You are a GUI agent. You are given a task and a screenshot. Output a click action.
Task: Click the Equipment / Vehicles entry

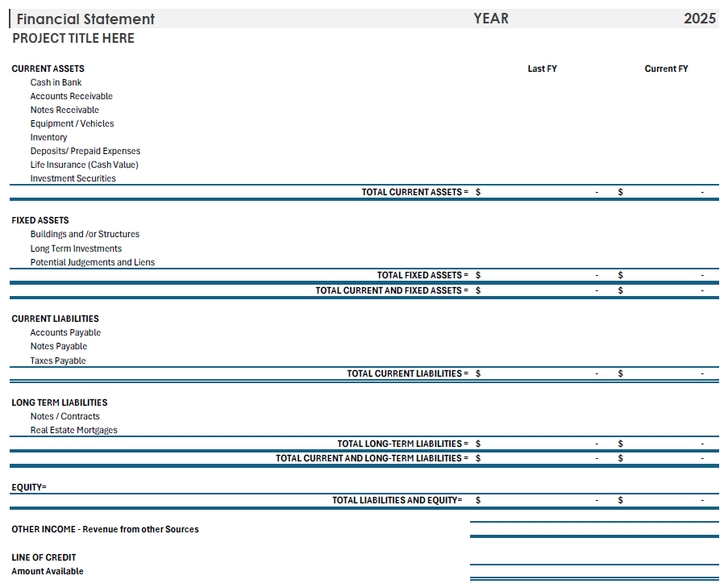72,123
